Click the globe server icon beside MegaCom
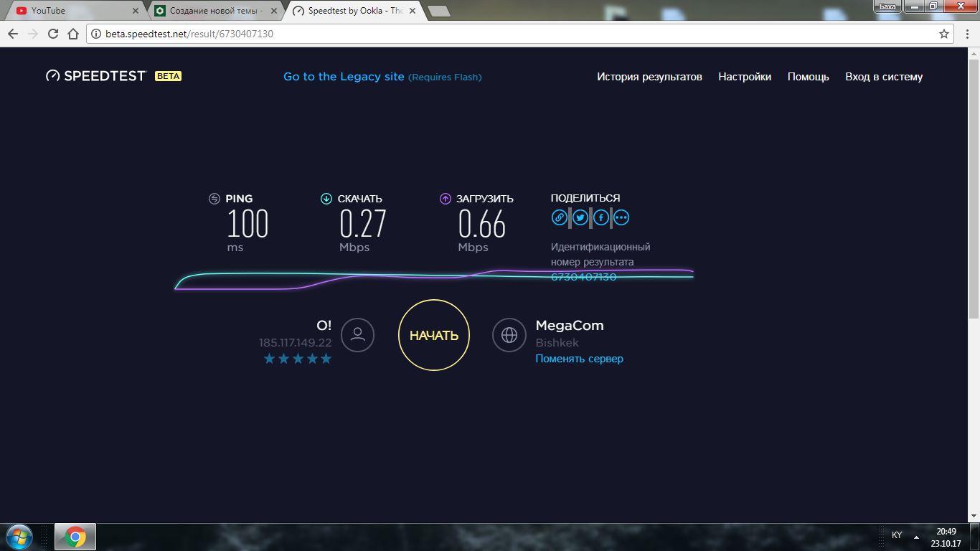The height and width of the screenshot is (551, 980). (x=509, y=335)
